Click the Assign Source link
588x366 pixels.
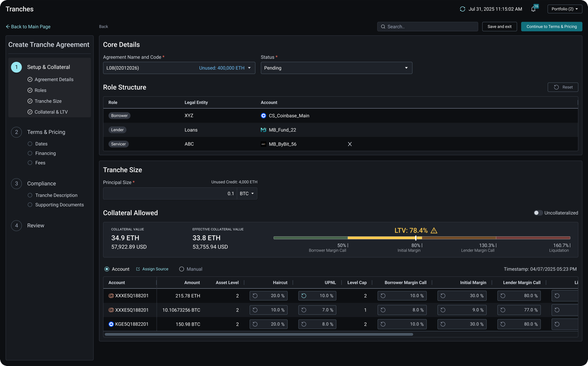[x=155, y=269]
